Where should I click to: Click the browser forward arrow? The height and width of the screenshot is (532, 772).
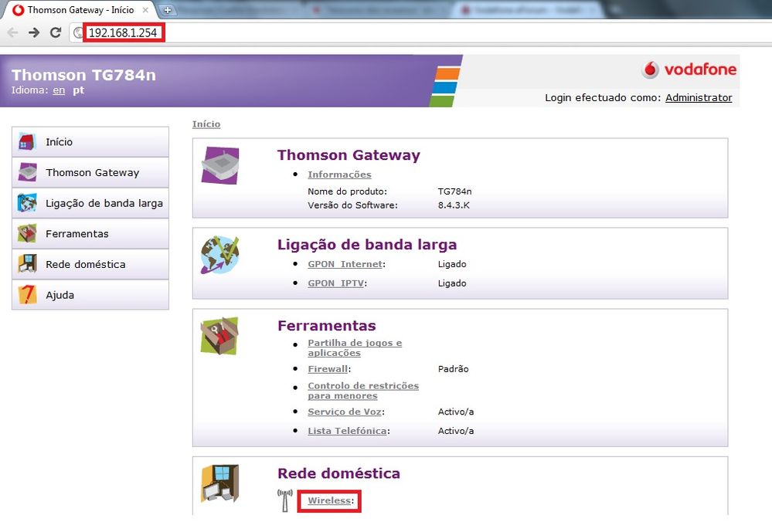[33, 32]
